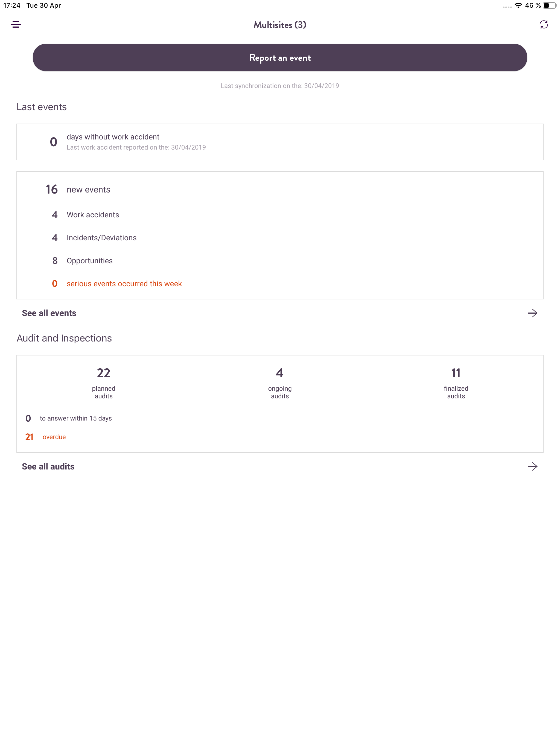The image size is (560, 747).
Task: Open See all events link
Action: coord(49,313)
